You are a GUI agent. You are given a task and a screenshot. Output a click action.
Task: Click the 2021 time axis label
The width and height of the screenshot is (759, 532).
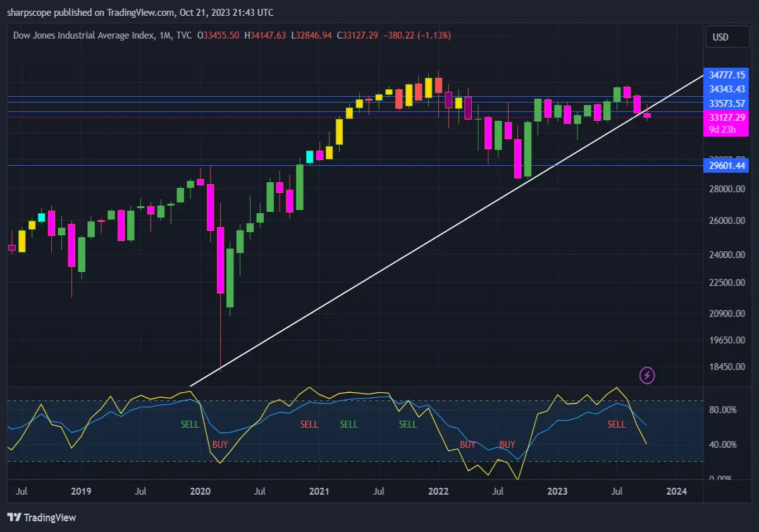pos(319,491)
